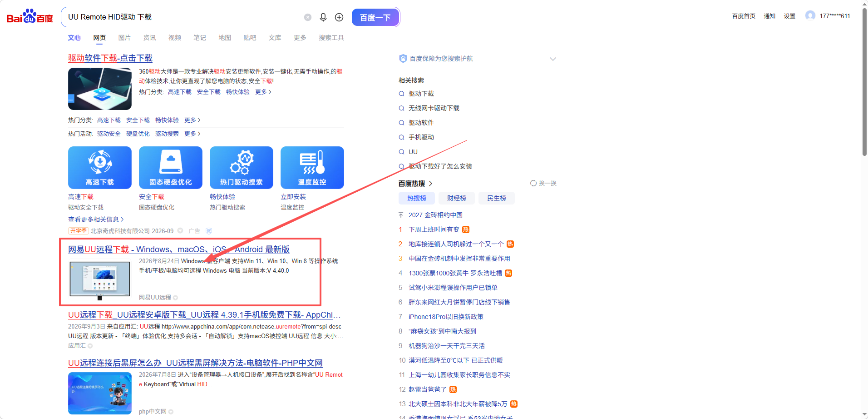
Task: Switch to the 贴吧 tab
Action: coord(250,38)
